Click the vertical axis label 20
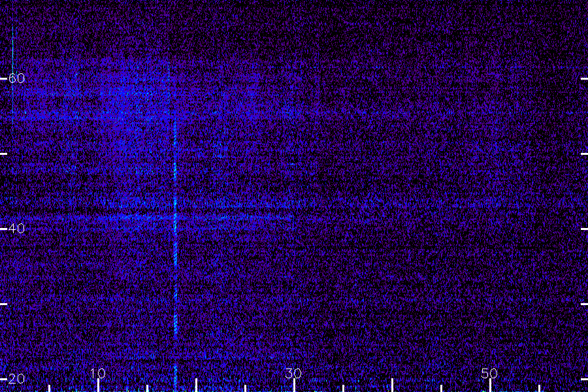588x392 pixels. point(16,379)
